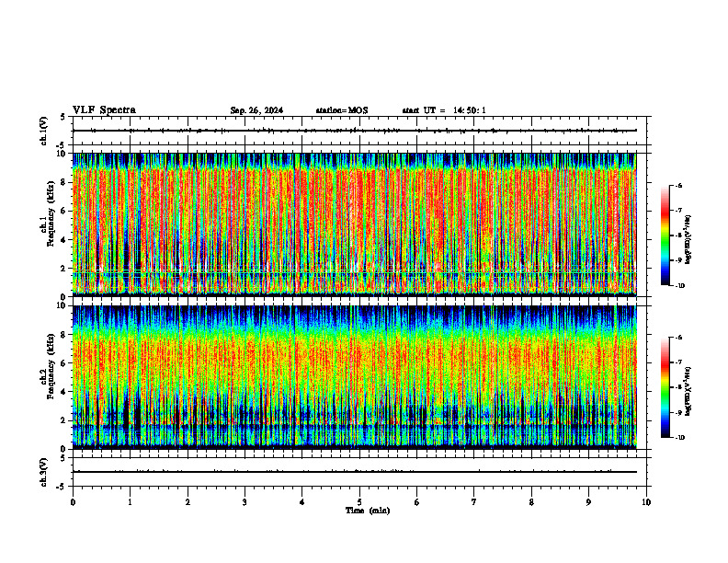Click time axis tick label "0"
The height and width of the screenshot is (563, 728).
(73, 502)
